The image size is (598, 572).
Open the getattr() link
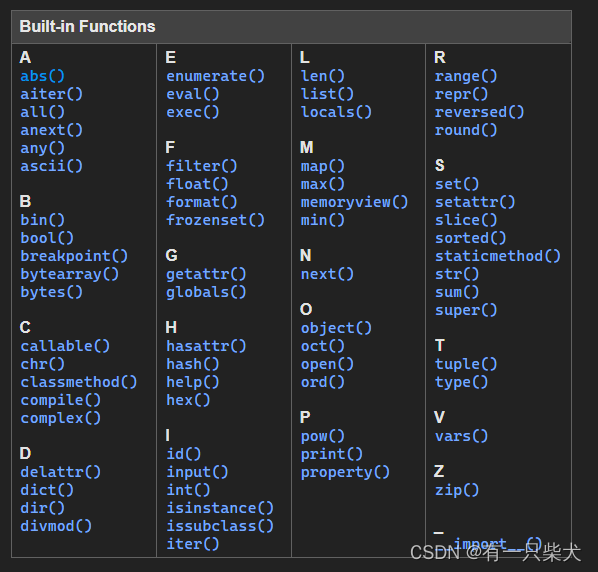pyautogui.click(x=206, y=274)
